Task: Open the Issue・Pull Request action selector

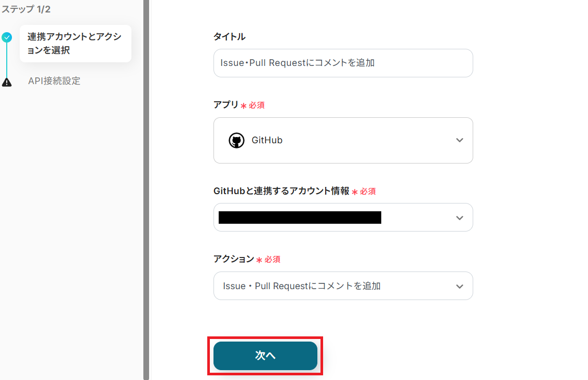Action: tap(332, 286)
